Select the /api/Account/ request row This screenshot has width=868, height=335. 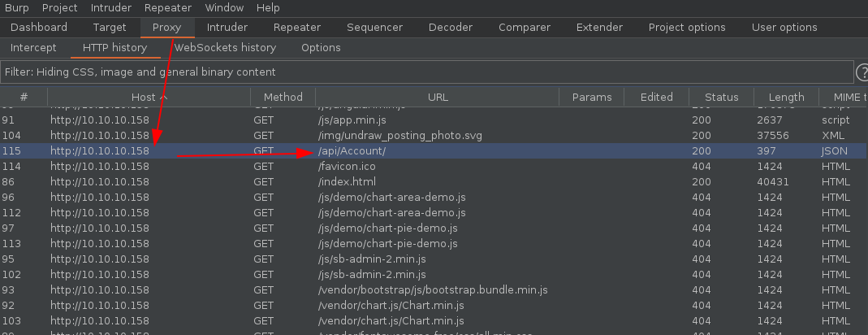pyautogui.click(x=352, y=151)
